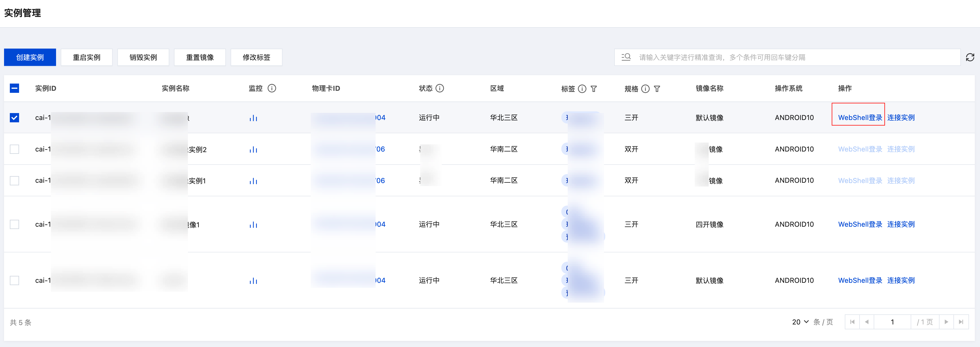Viewport: 980px width, 347px height.
Task: Open the info tooltip icon next to 监控
Action: click(x=272, y=88)
